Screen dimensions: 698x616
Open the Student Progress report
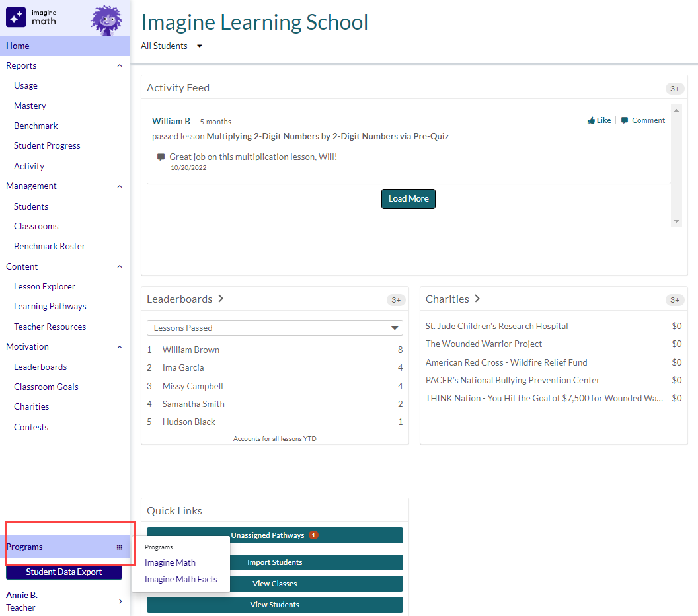[47, 146]
